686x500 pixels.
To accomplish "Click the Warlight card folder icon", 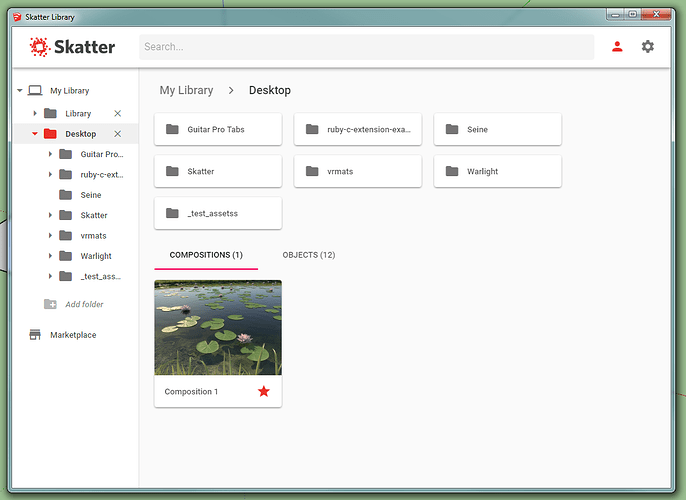I will pyautogui.click(x=452, y=171).
